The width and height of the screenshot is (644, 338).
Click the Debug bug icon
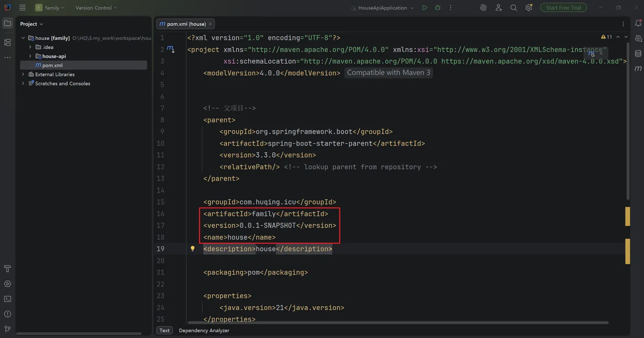437,8
